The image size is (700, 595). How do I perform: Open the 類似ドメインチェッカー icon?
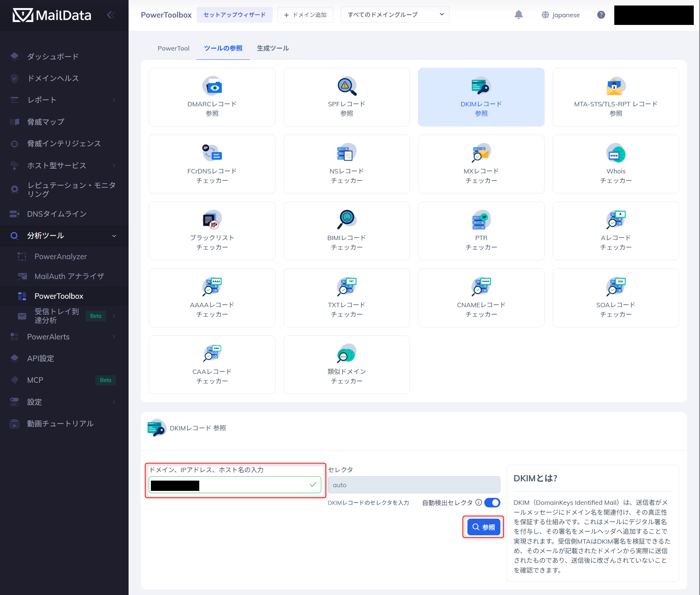pyautogui.click(x=347, y=353)
